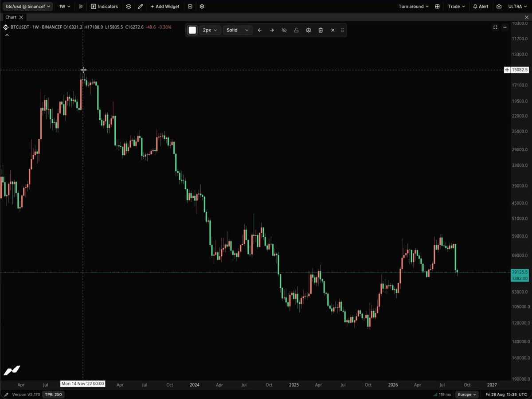The width and height of the screenshot is (532, 399).
Task: Click the Binance logo beside BTCUSDT
Action: tap(6, 27)
